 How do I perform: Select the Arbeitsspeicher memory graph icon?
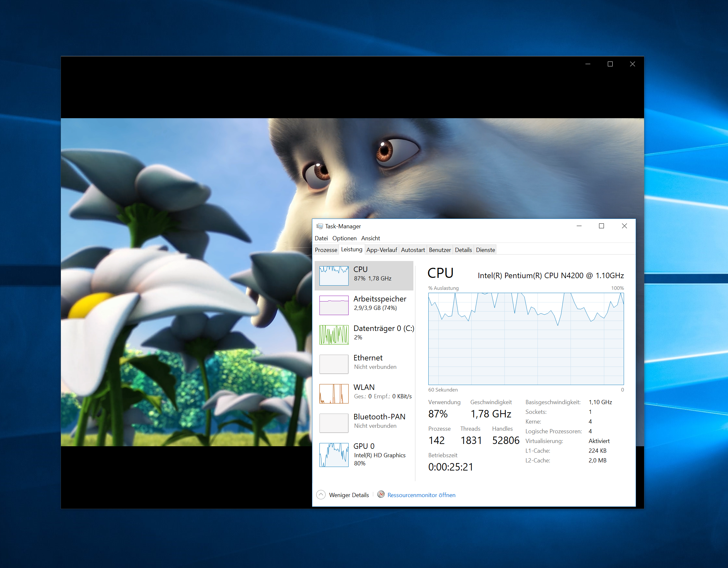tap(334, 305)
